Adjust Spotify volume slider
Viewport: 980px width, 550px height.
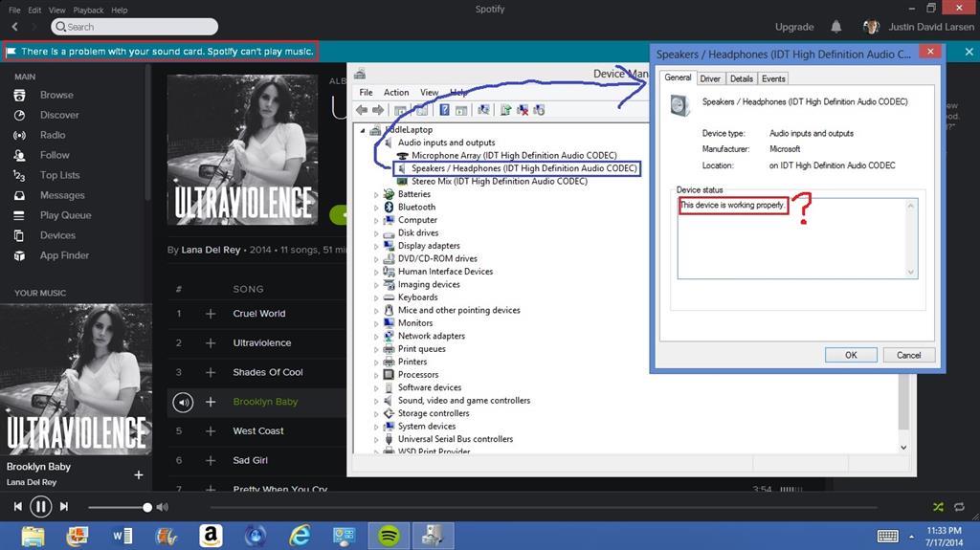[119, 508]
